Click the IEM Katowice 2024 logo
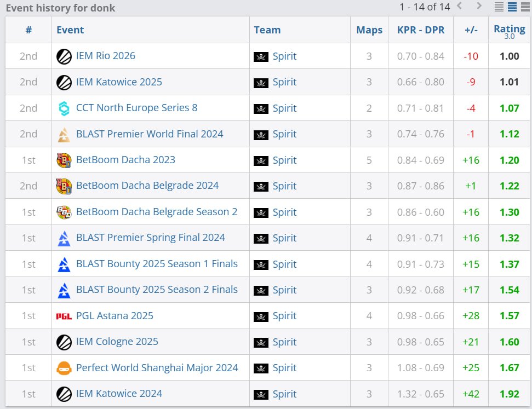532x409 pixels. tap(64, 394)
